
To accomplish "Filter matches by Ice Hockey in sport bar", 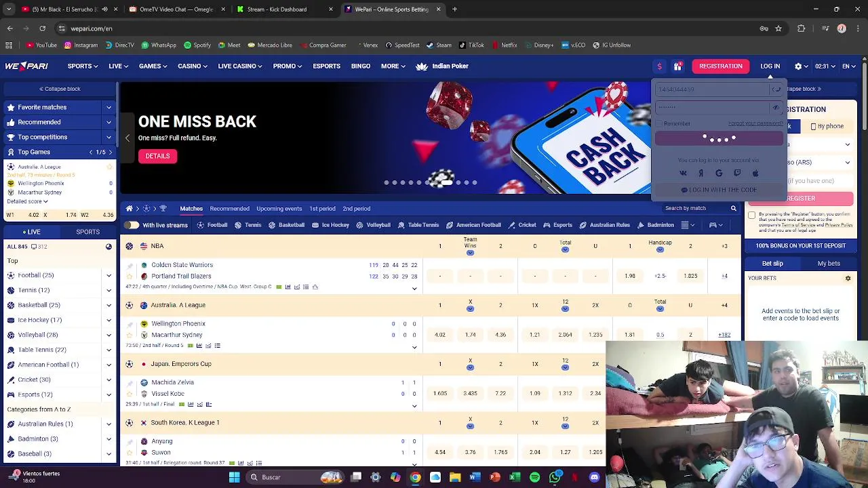I will [x=330, y=225].
